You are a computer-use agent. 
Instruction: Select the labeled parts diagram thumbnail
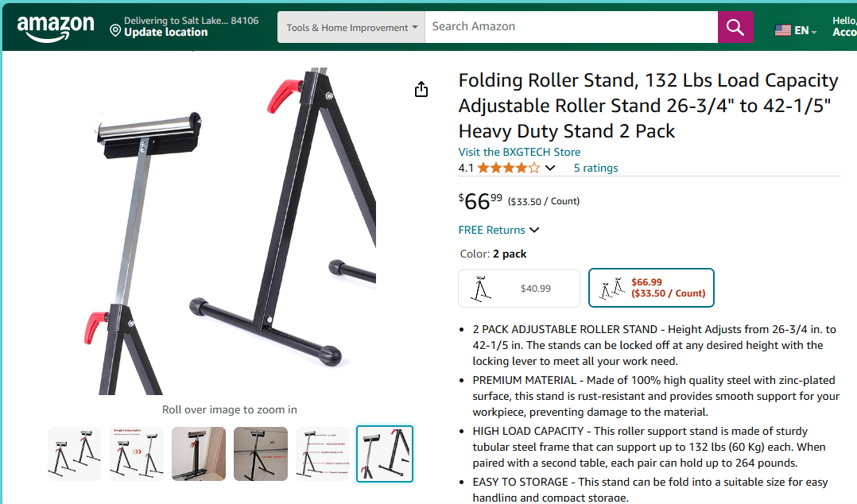coord(323,454)
